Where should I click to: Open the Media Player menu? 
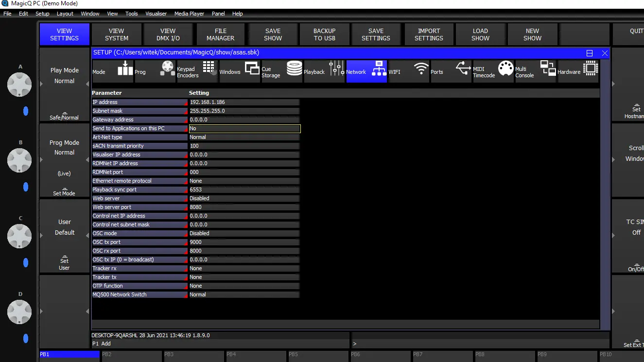(x=189, y=14)
